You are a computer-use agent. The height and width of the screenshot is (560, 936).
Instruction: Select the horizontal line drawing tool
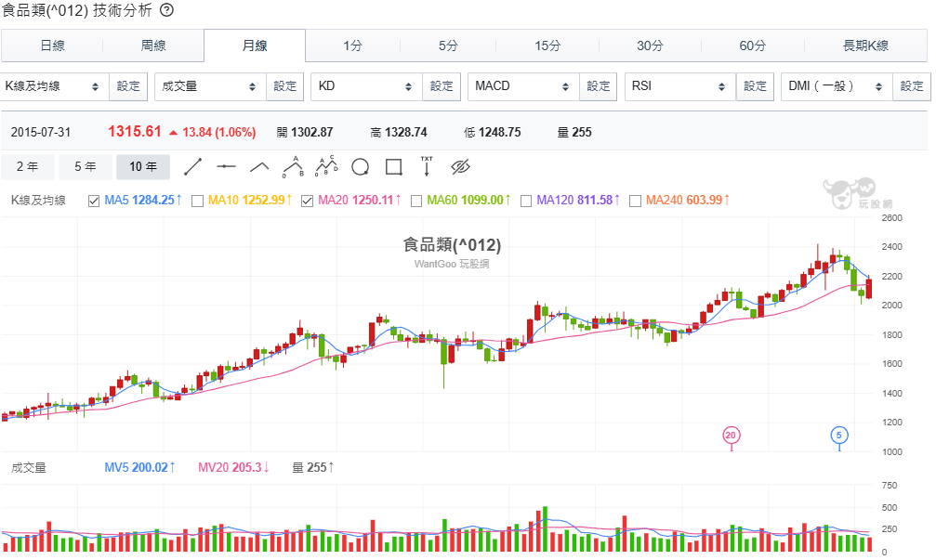tap(226, 167)
